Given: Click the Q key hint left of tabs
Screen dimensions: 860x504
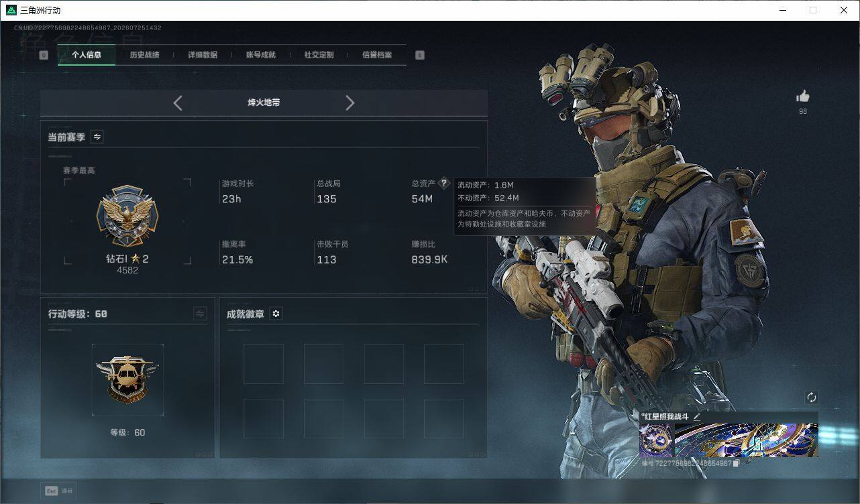Looking at the screenshot, I should (44, 55).
